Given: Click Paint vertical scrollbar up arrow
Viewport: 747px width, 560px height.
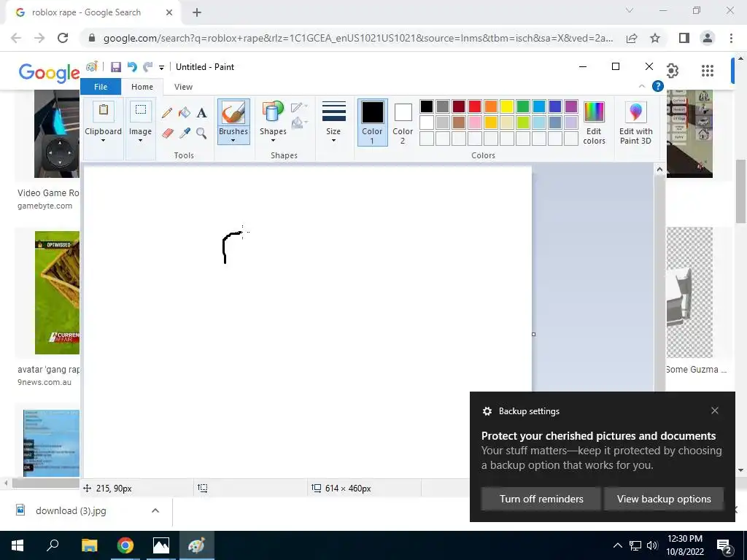Looking at the screenshot, I should pyautogui.click(x=659, y=169).
